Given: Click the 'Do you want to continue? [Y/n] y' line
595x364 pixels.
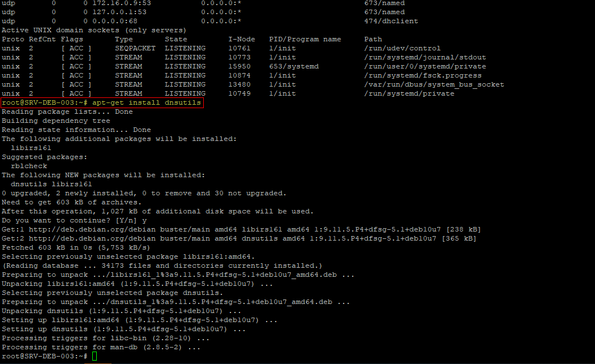Looking at the screenshot, I should (74, 221).
